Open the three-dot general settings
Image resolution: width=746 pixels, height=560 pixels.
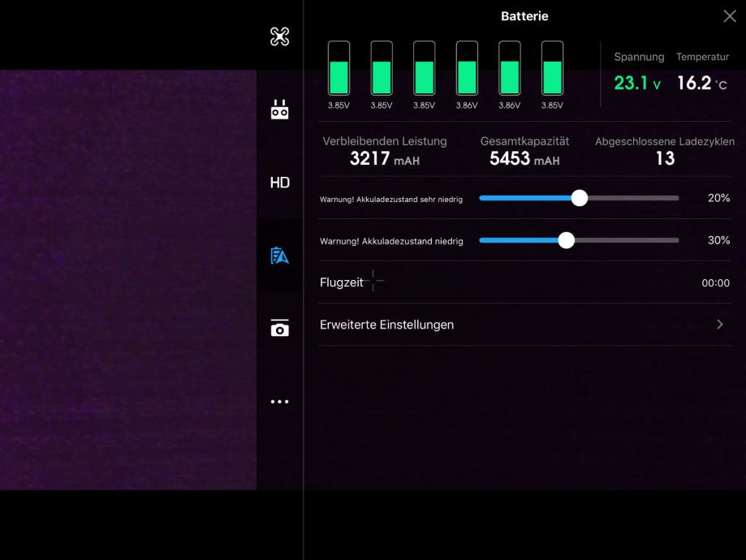tap(279, 402)
